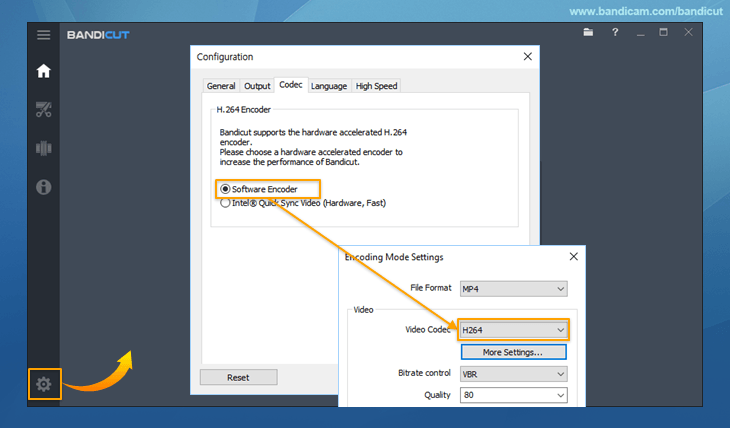Screen dimensions: 730x428
Task: Open the Video Codec H264 dropdown
Action: (x=514, y=330)
